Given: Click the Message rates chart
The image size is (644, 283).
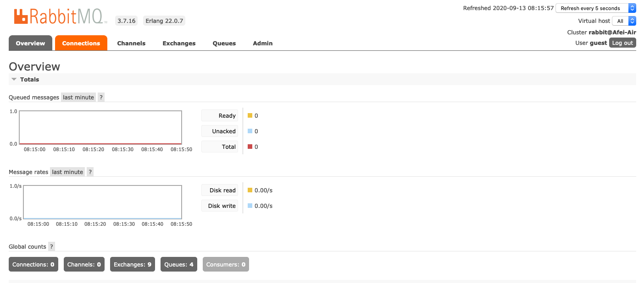Looking at the screenshot, I should pyautogui.click(x=103, y=202).
